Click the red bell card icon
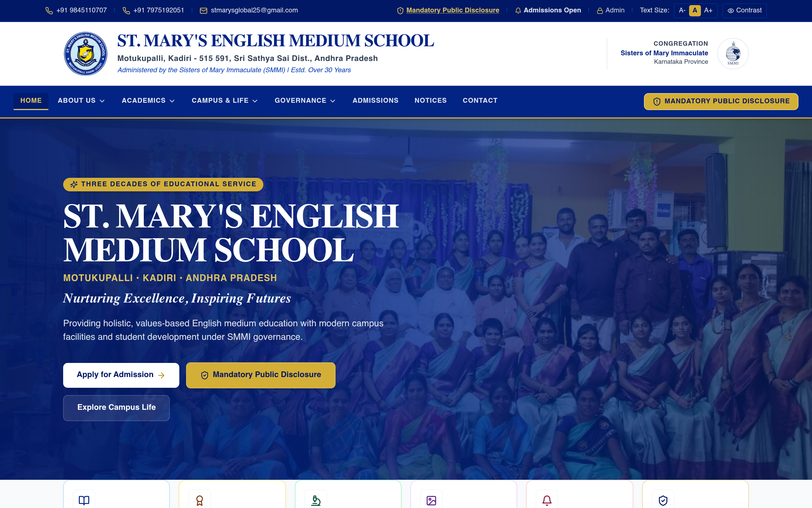This screenshot has width=812, height=508. pos(547,500)
